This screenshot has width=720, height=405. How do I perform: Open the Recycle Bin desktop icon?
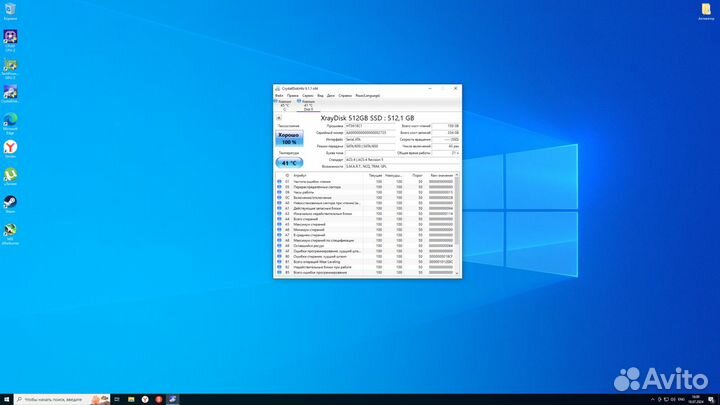[x=10, y=10]
